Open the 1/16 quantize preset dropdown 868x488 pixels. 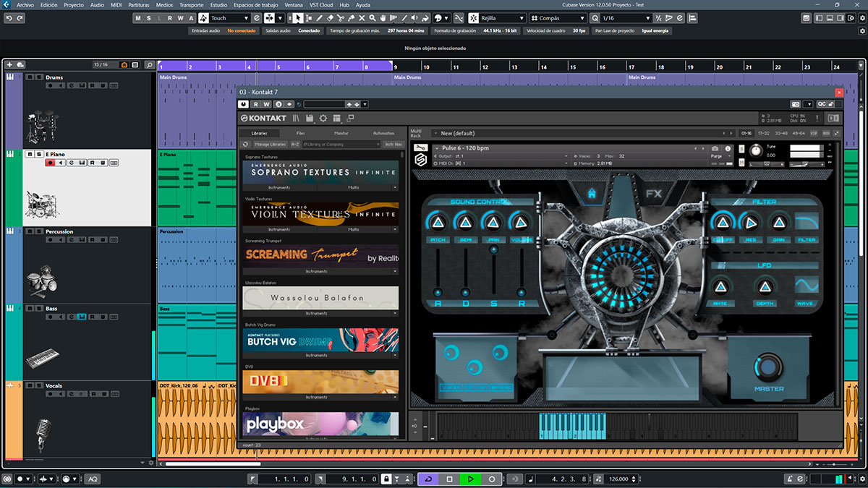point(626,17)
